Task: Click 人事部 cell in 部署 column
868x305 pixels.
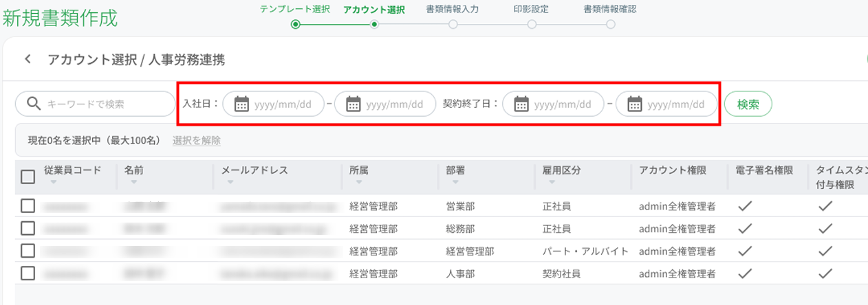Action: (460, 273)
